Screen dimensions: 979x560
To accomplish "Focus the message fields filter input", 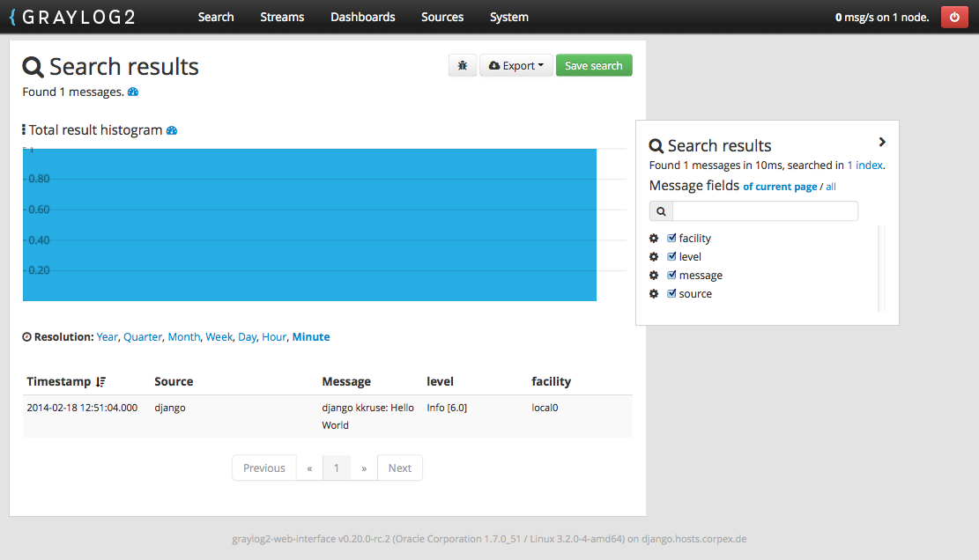I will click(x=764, y=211).
